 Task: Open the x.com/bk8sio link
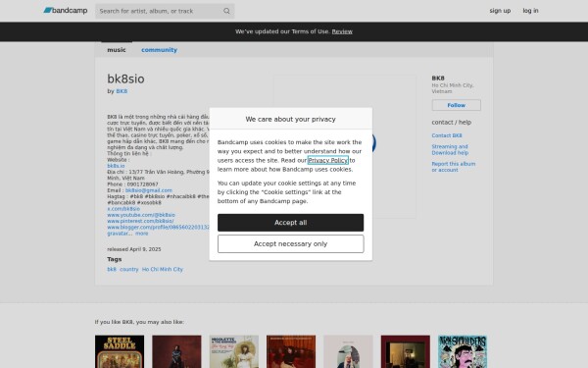click(123, 209)
